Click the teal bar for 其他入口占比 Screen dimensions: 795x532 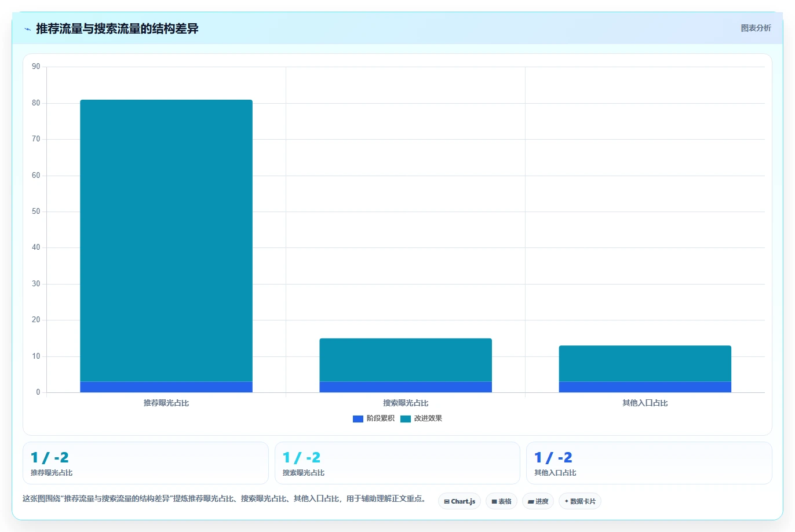(645, 363)
